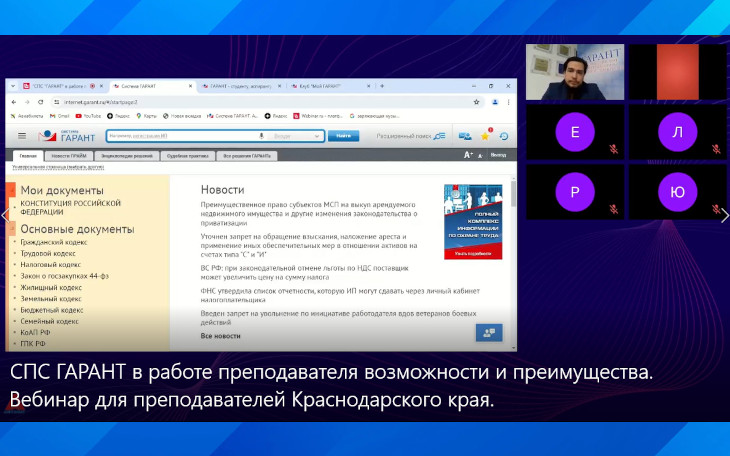Bookmark page using address bar star
Viewport: 730px width, 456px height.
(476, 102)
